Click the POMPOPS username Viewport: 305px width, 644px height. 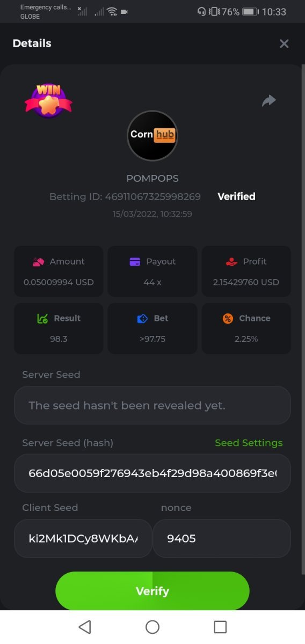point(152,178)
